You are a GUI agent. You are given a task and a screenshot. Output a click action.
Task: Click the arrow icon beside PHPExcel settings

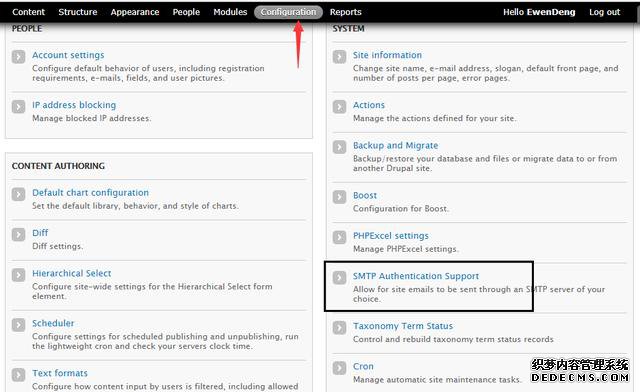click(x=339, y=237)
